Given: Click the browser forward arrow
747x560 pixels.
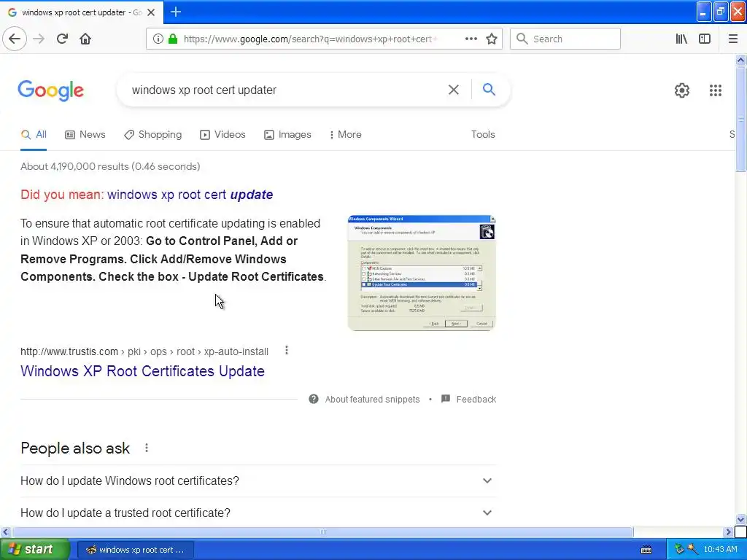Looking at the screenshot, I should (39, 39).
